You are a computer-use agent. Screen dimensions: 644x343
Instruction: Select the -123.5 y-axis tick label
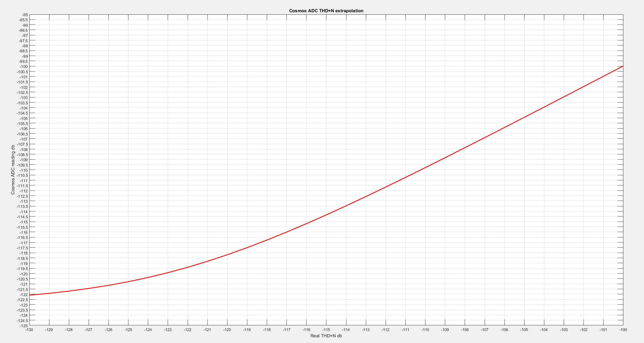coord(23,310)
